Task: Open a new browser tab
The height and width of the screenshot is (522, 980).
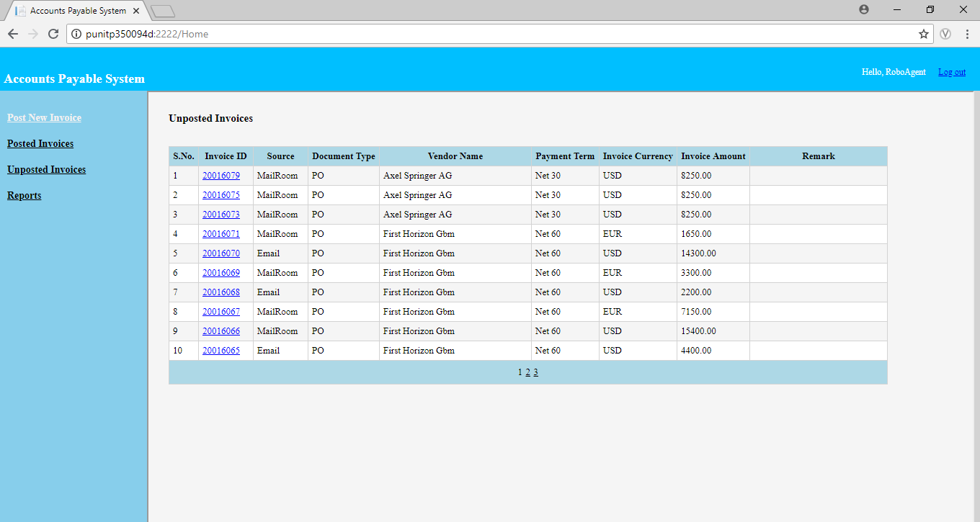Action: [163, 11]
